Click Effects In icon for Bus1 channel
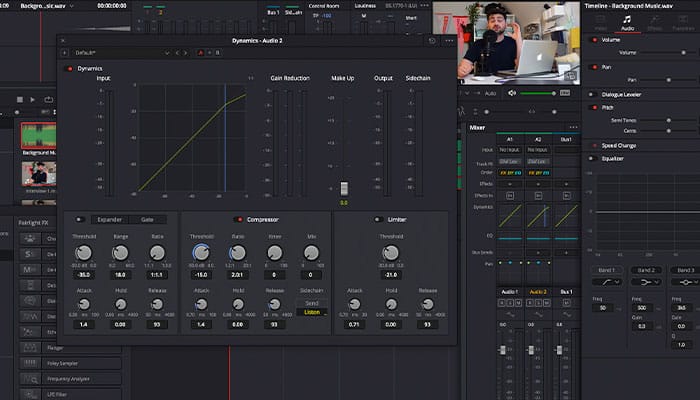700x400 pixels. (566, 196)
